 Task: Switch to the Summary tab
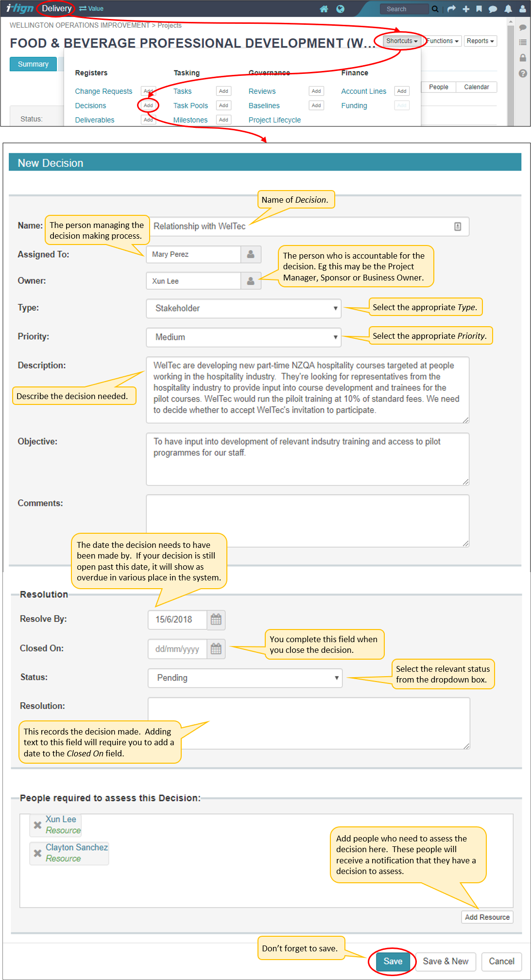(33, 64)
